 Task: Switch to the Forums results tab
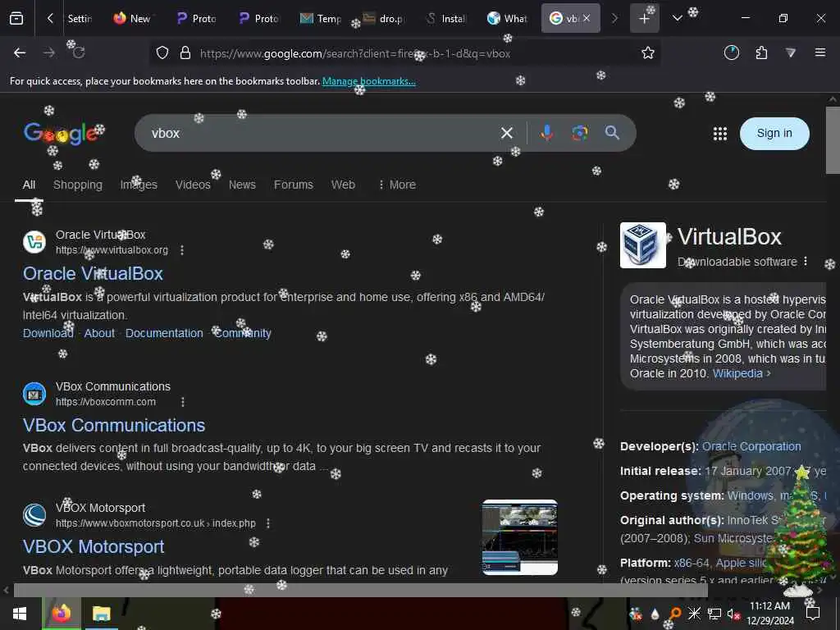[x=294, y=185]
